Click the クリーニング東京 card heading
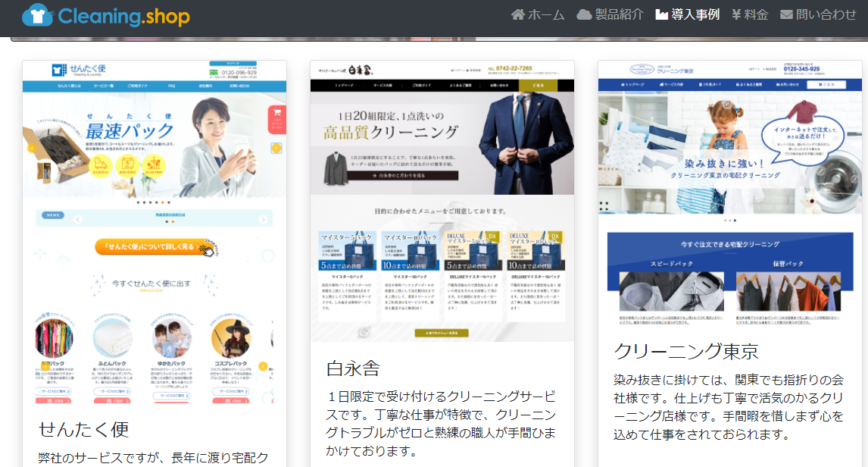This screenshot has height=467, width=868. pyautogui.click(x=686, y=351)
